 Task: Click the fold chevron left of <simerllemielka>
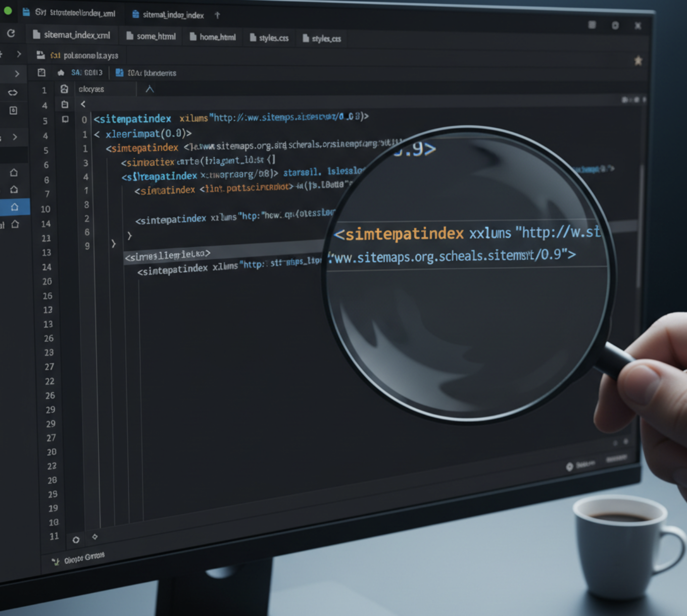click(113, 244)
